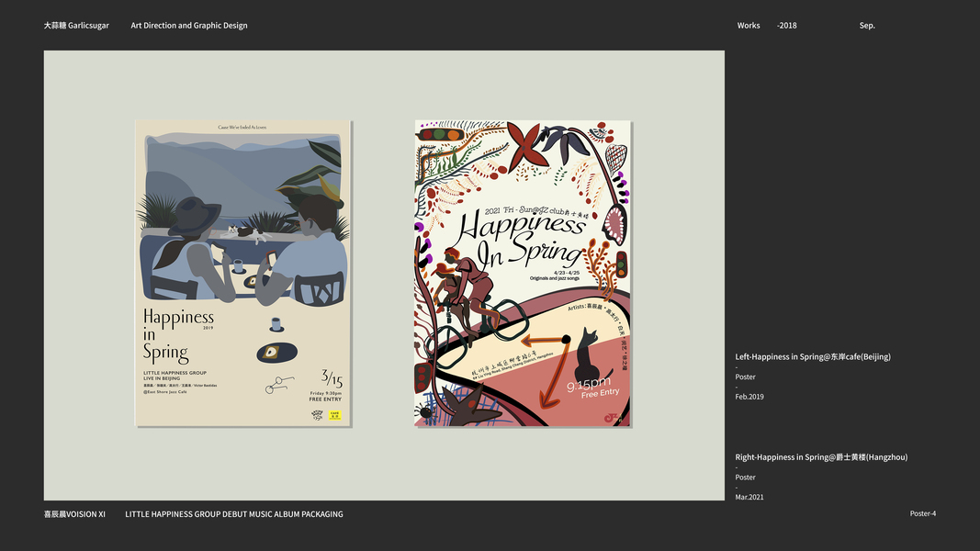Click the Sep. label in header
Screen dimensions: 980x551
[867, 26]
